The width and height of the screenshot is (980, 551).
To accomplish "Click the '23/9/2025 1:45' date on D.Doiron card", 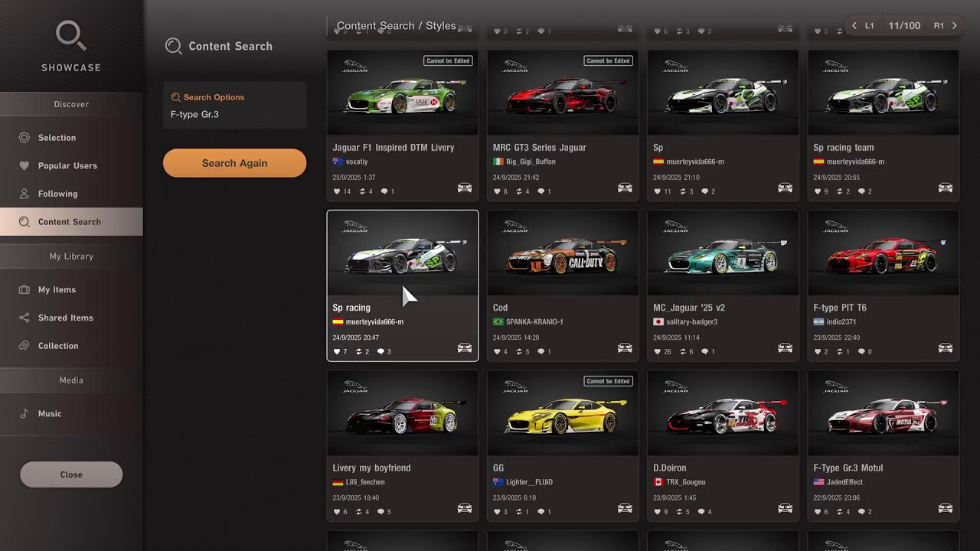I will tap(675, 497).
